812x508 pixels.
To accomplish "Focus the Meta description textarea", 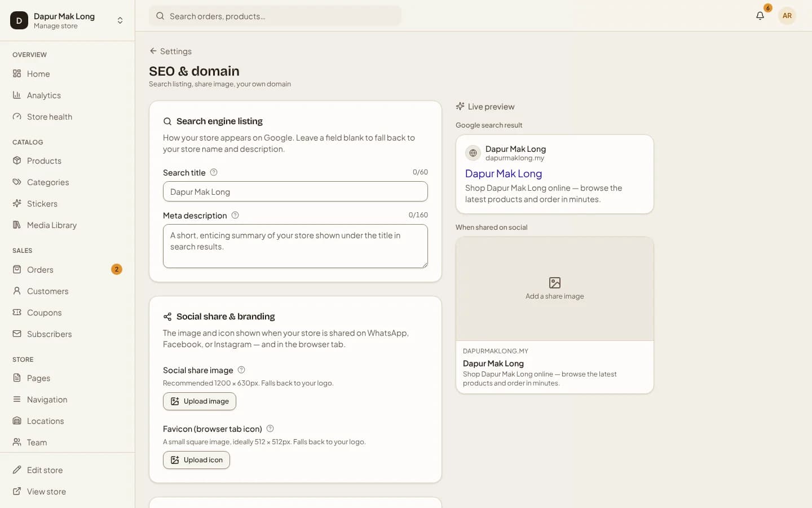I will point(295,246).
